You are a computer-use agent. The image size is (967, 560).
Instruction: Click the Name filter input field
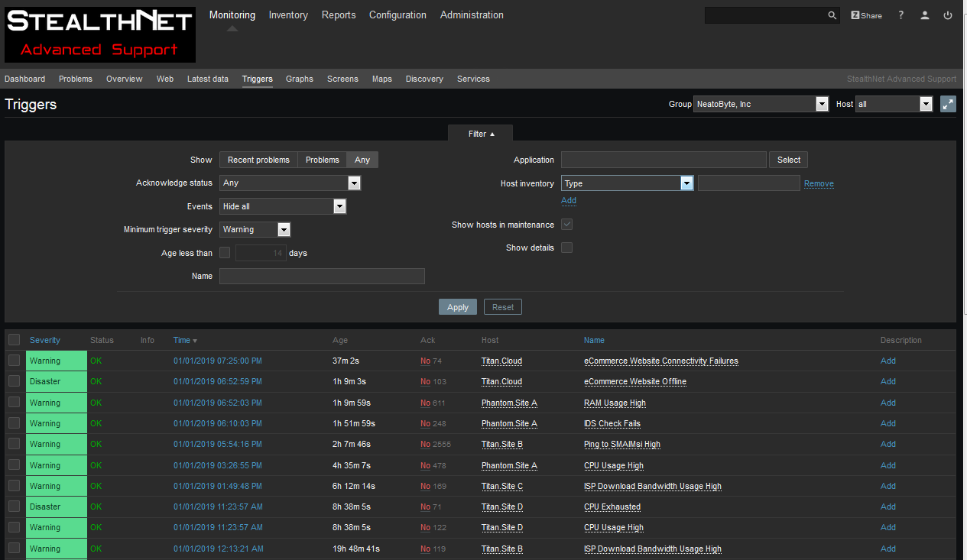[x=322, y=276]
